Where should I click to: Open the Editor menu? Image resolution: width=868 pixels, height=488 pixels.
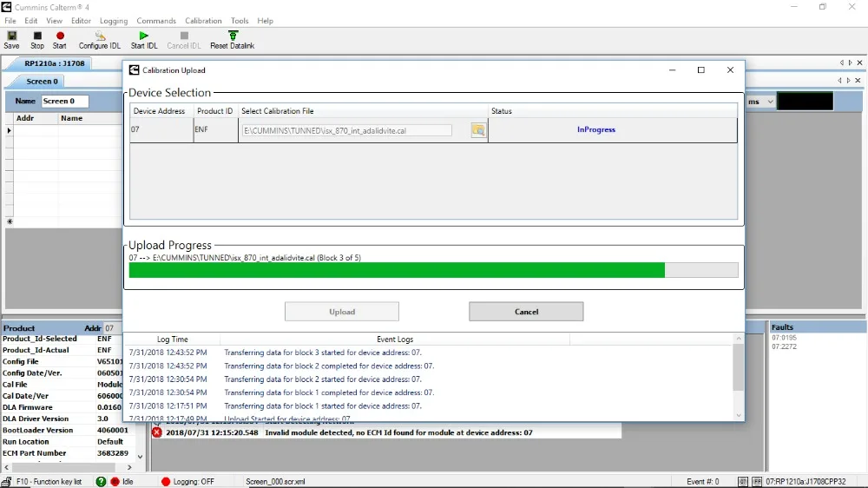tap(81, 21)
